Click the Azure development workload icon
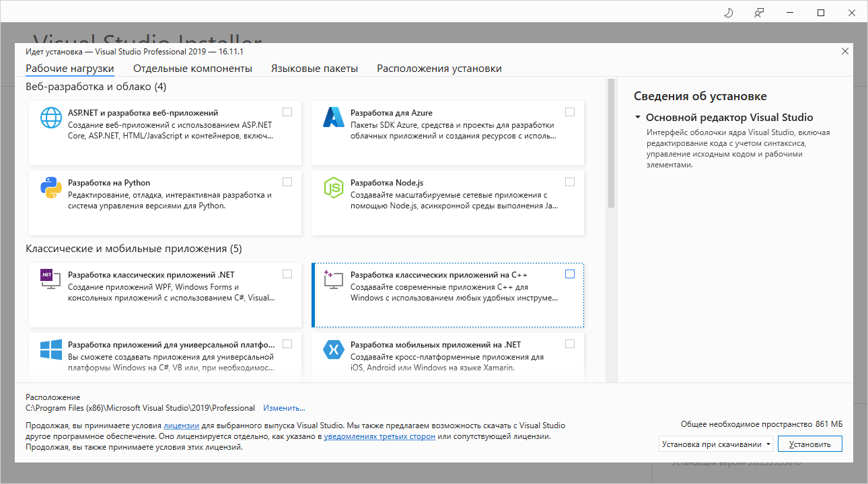Screen dimensions: 868x484 (x=334, y=117)
